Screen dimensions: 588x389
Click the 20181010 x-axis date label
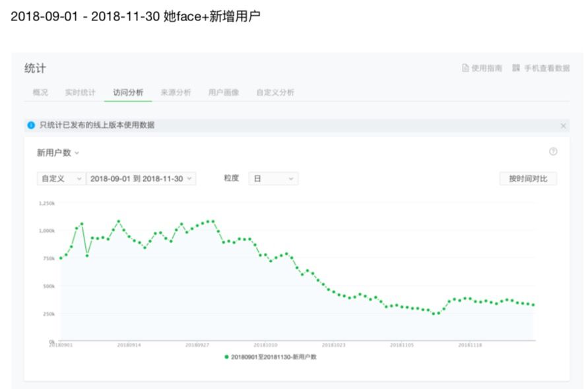264,345
